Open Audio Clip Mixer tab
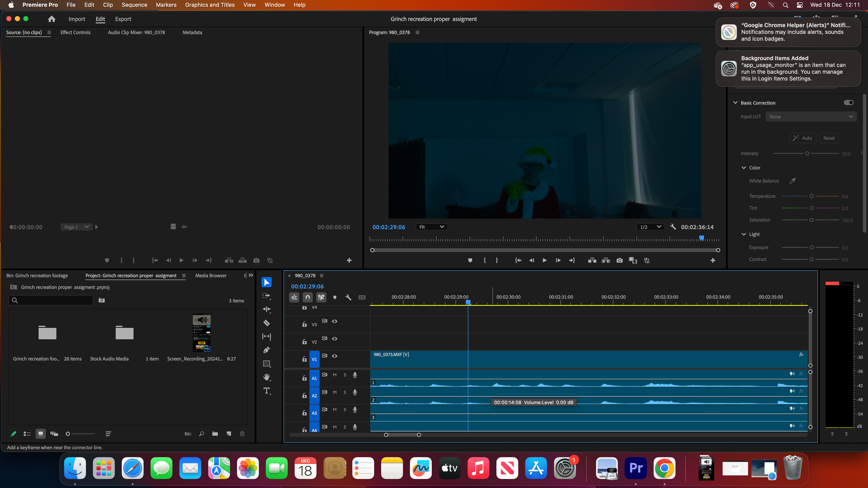 tap(136, 32)
